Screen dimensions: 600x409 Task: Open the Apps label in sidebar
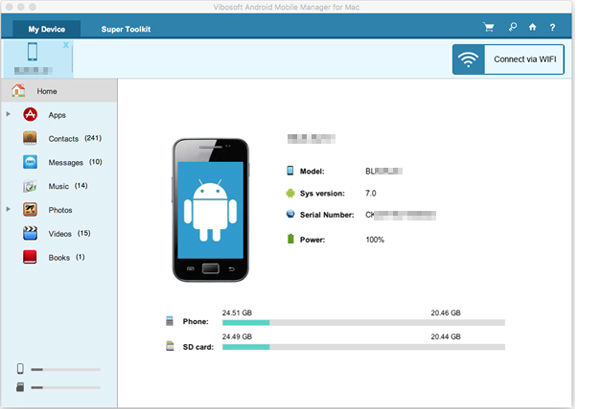coord(57,115)
